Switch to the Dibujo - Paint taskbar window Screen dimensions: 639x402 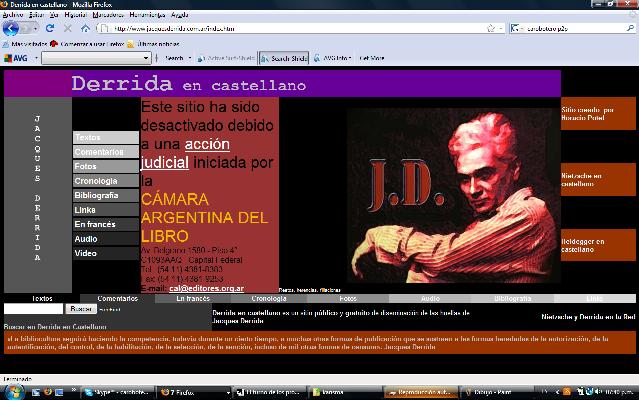(496, 392)
